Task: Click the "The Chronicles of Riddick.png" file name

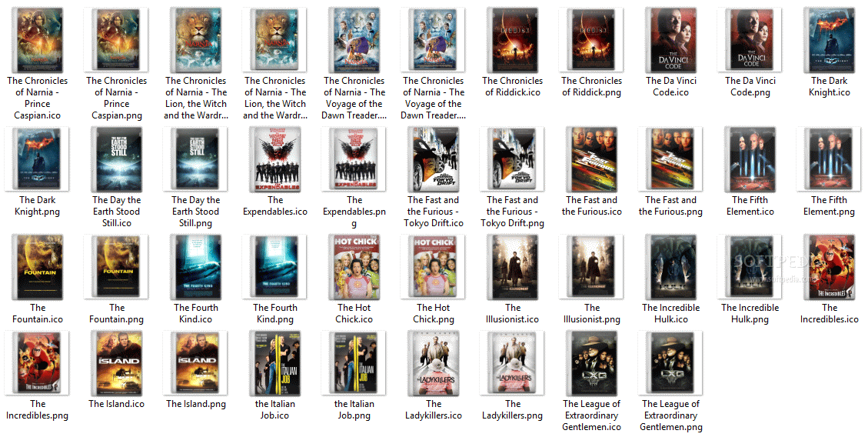Action: click(592, 86)
